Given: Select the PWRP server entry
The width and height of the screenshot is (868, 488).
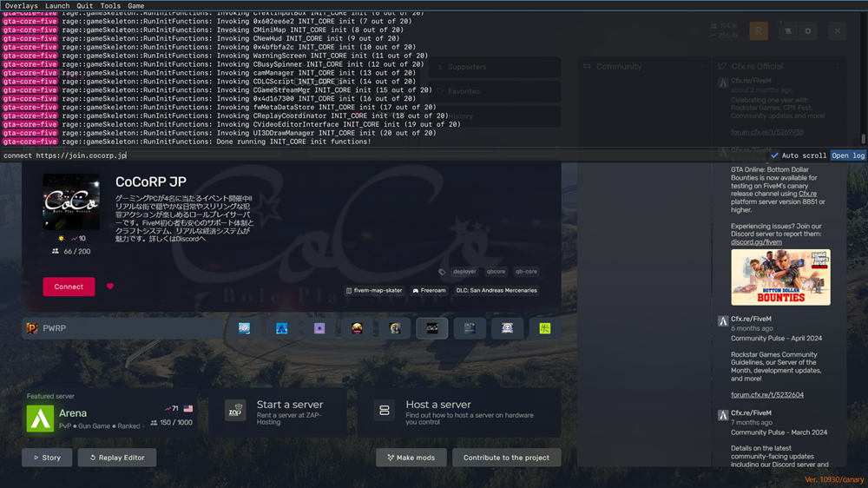Looking at the screenshot, I should tap(123, 328).
